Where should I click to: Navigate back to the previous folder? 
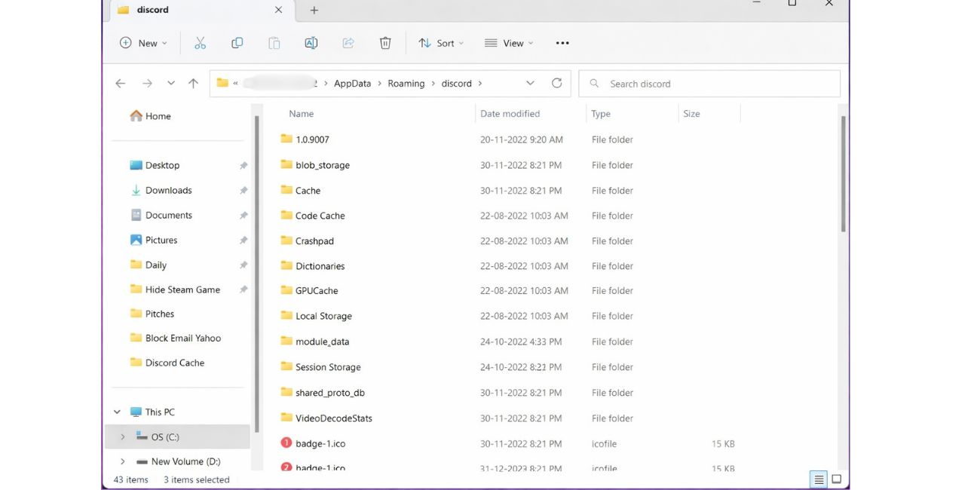(x=120, y=83)
